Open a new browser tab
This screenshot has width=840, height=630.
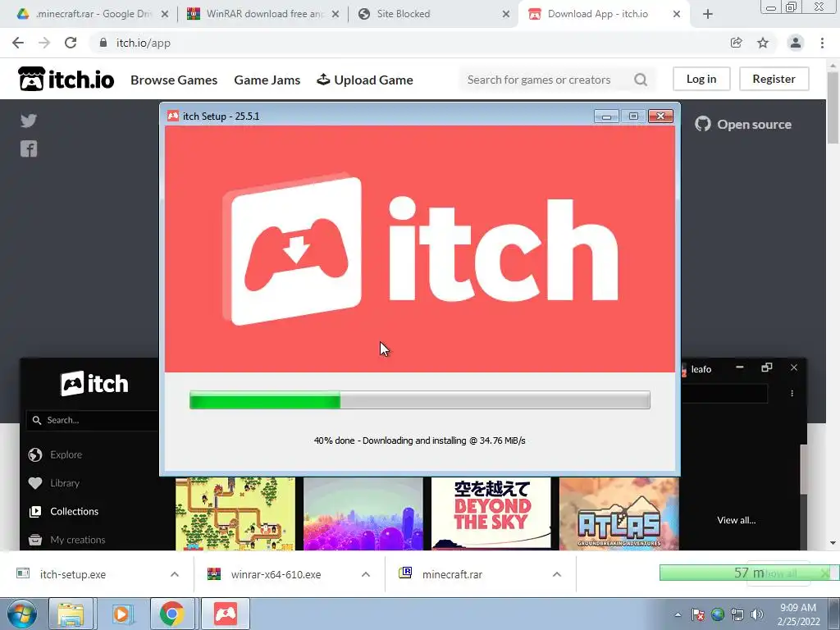pyautogui.click(x=708, y=14)
